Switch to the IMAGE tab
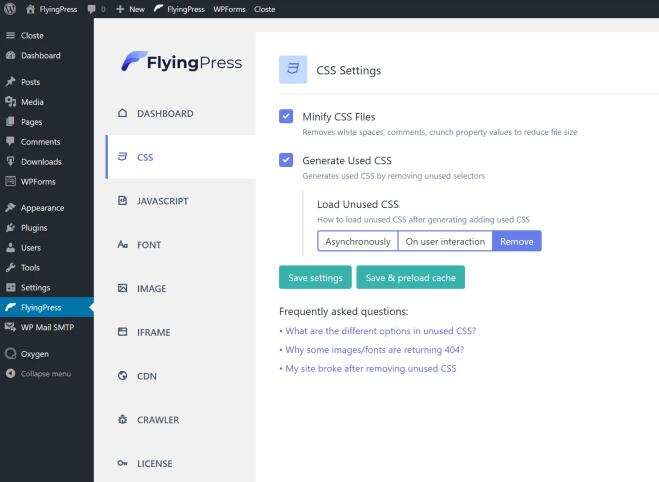This screenshot has width=659, height=482. click(x=181, y=288)
